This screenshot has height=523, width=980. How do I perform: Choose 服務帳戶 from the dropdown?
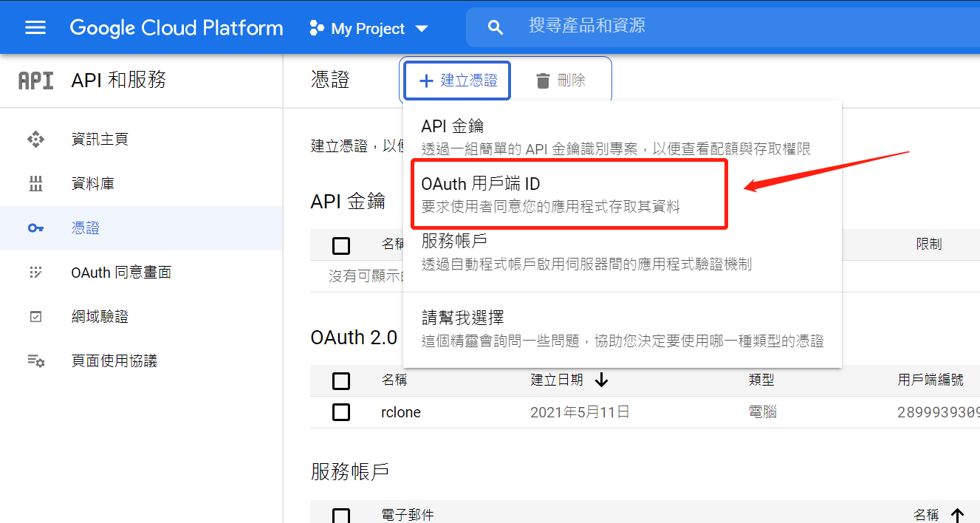click(622, 252)
